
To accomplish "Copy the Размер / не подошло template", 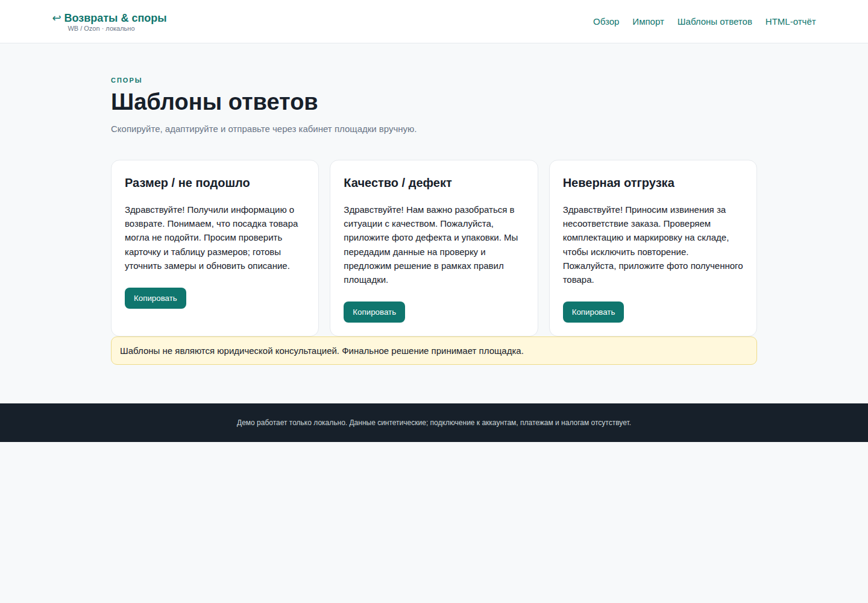I will (x=156, y=298).
